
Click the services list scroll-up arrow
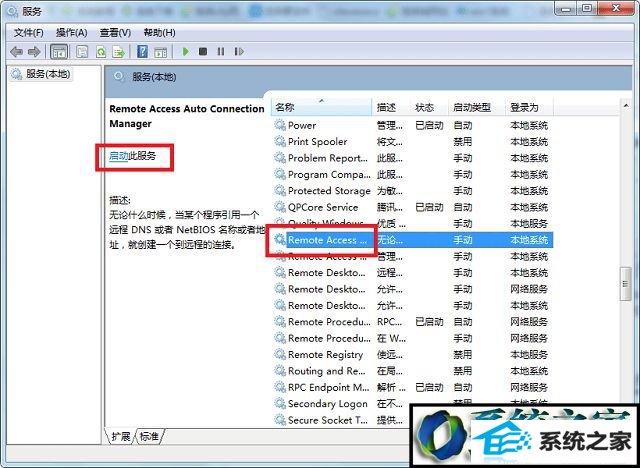626,106
